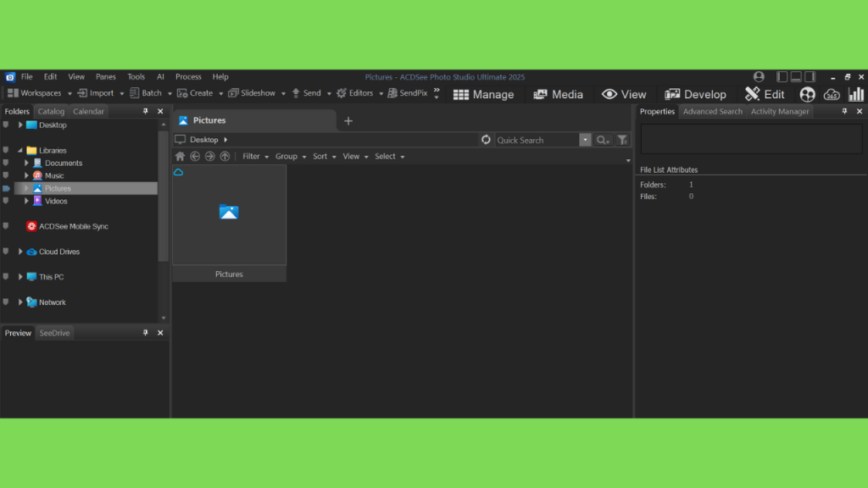Switch to Media mode
Screen dimensions: 868x488
click(558, 95)
